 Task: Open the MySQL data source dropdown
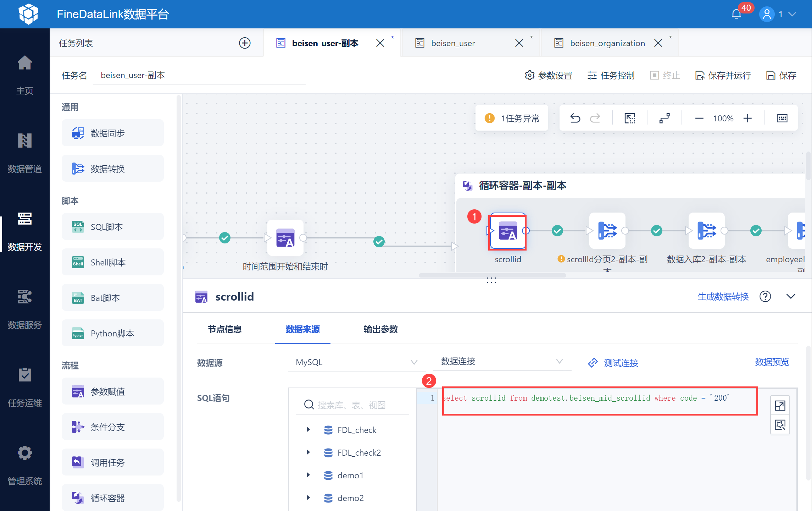pyautogui.click(x=356, y=362)
